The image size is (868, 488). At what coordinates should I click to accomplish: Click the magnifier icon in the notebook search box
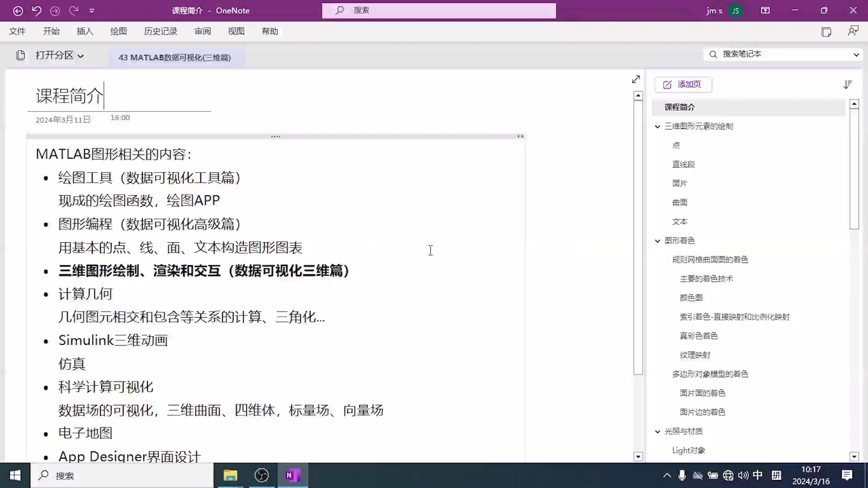point(713,54)
